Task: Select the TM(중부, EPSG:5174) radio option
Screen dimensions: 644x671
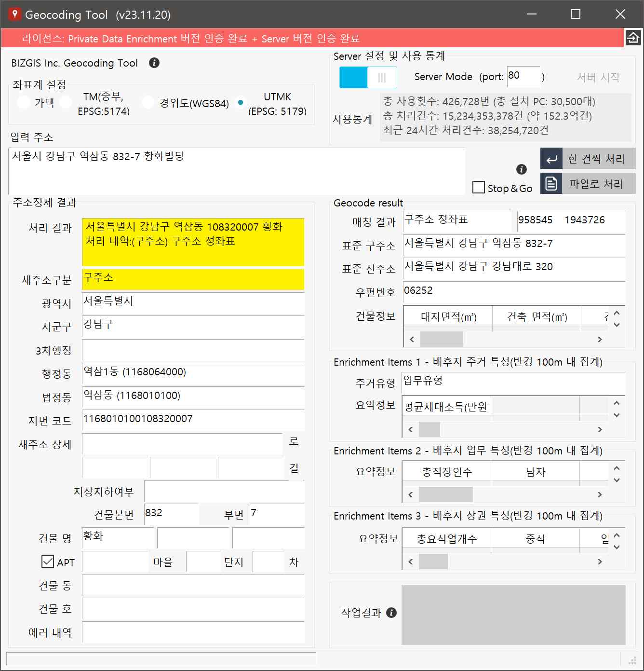Action: pyautogui.click(x=66, y=103)
